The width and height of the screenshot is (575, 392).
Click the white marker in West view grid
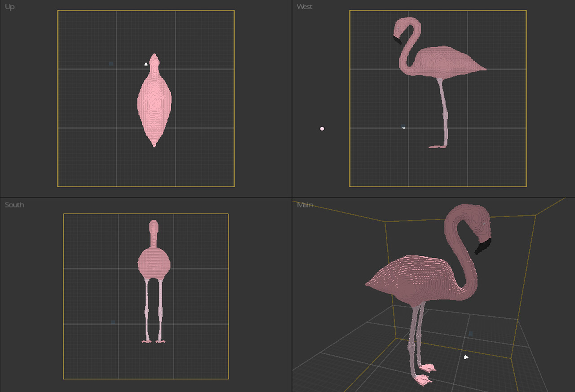pyautogui.click(x=403, y=128)
